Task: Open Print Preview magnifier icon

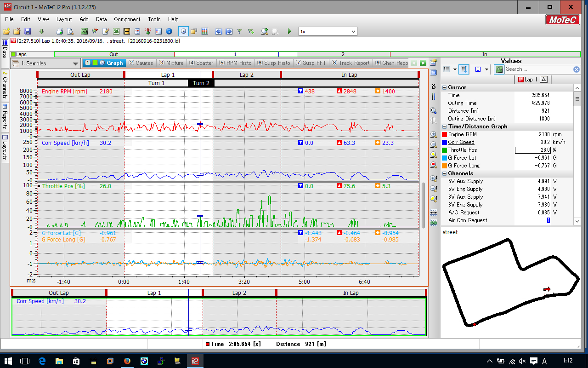Action: click(70, 31)
